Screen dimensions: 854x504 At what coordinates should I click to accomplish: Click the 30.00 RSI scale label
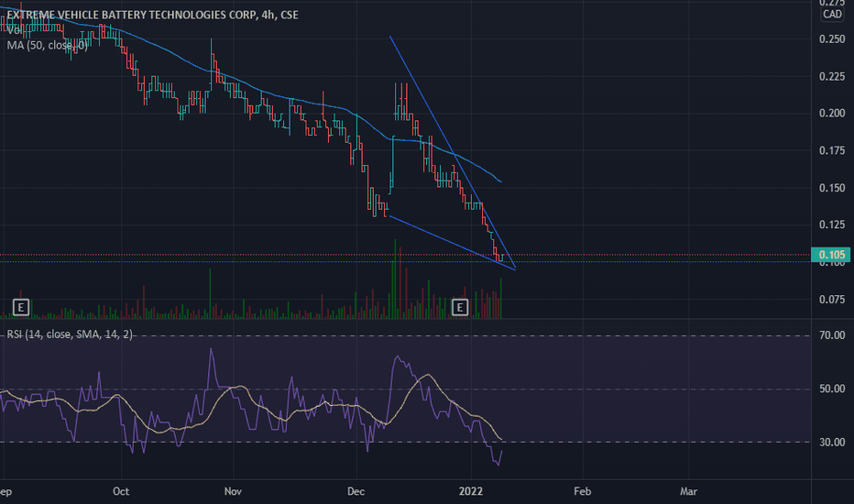[832, 442]
